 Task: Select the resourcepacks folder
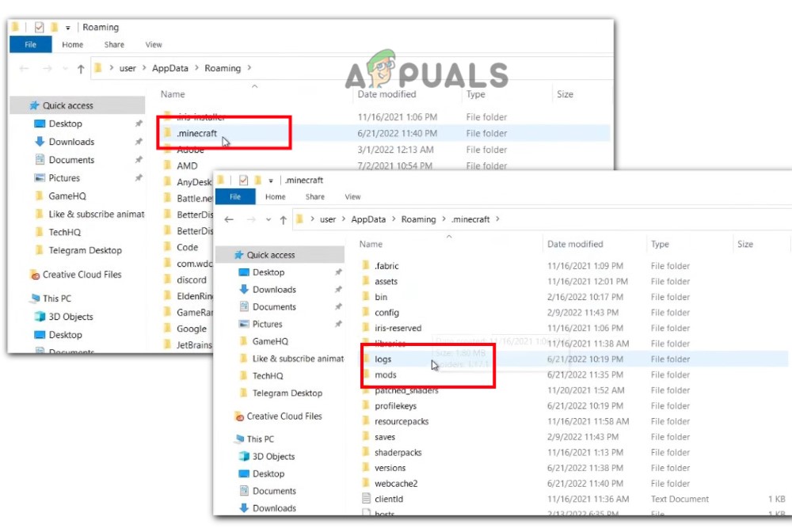(402, 421)
